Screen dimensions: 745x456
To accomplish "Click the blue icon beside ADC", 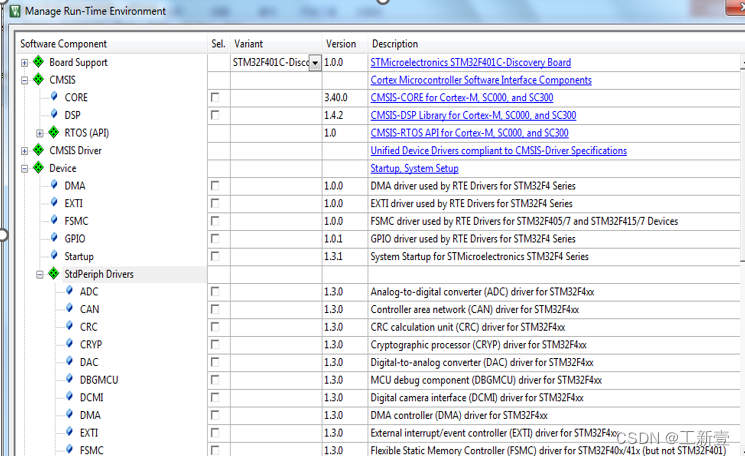I will [69, 291].
